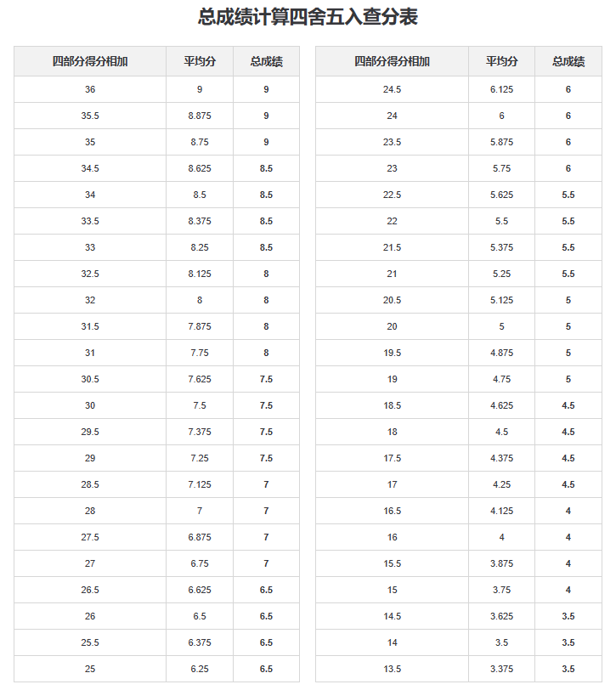Screen dimensions: 616x690
Task: Select the average cell 3.375
Action: coord(501,669)
